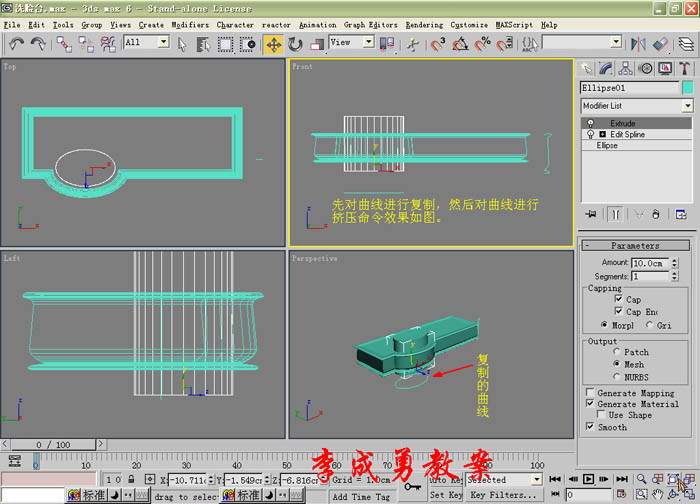
Task: Remove modifier from the stack icon
Action: pos(655,215)
